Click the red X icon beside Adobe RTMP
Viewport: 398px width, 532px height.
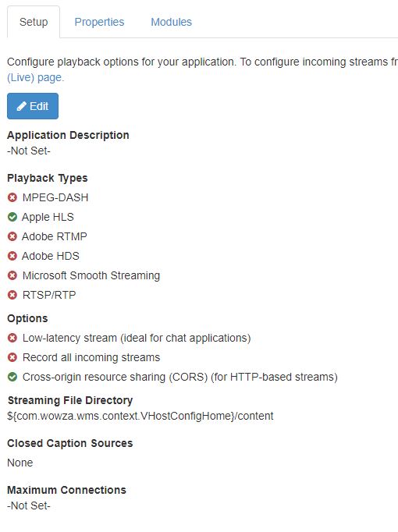(12, 236)
